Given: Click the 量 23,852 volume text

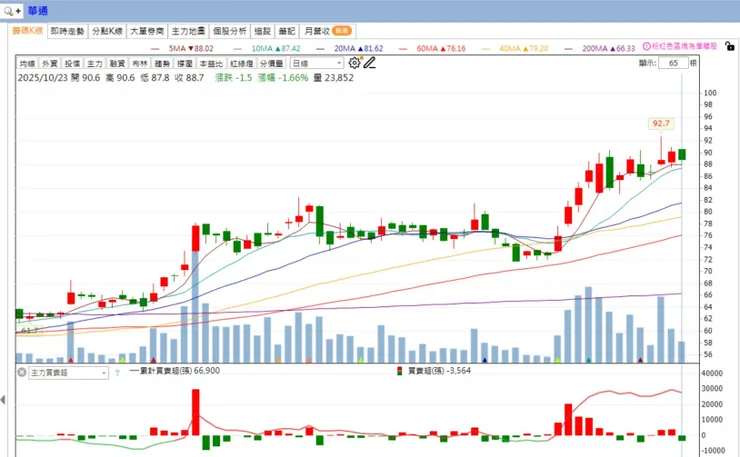Looking at the screenshot, I should (x=333, y=78).
